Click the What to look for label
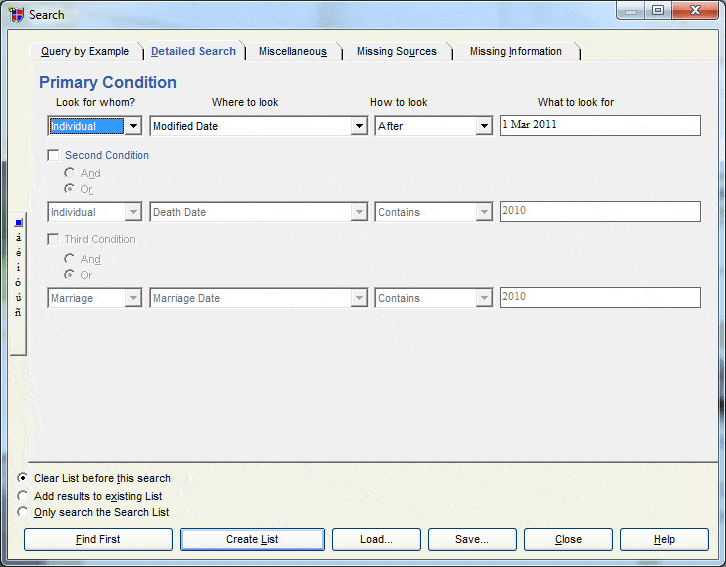726x567 pixels. (x=576, y=102)
